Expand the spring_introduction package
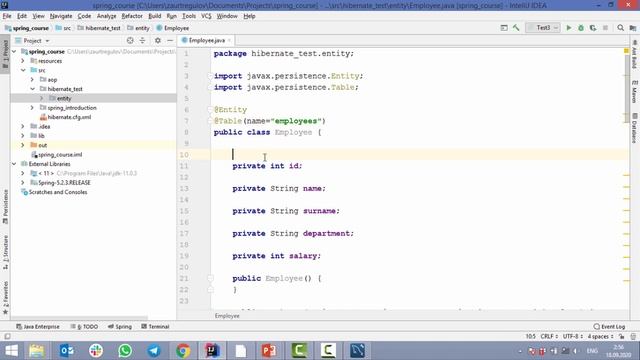 click(32, 108)
